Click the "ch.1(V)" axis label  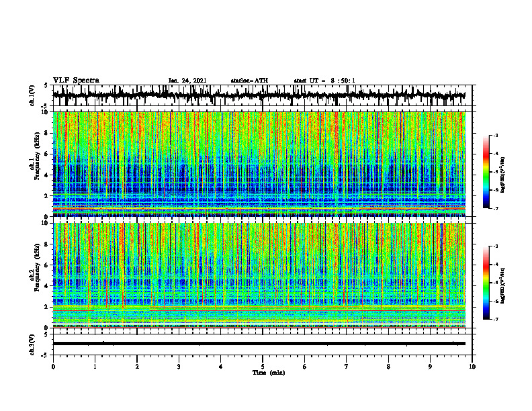(x=32, y=95)
